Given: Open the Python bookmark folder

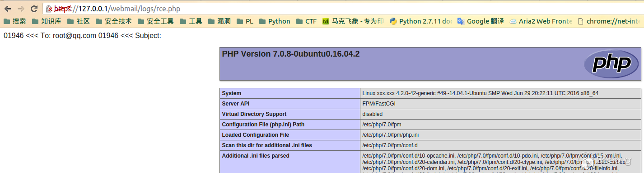Looking at the screenshot, I should (x=275, y=21).
